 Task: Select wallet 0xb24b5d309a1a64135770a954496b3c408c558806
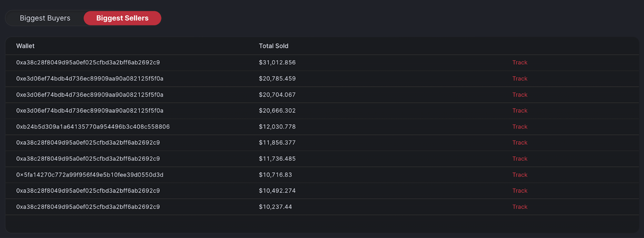[x=93, y=127]
